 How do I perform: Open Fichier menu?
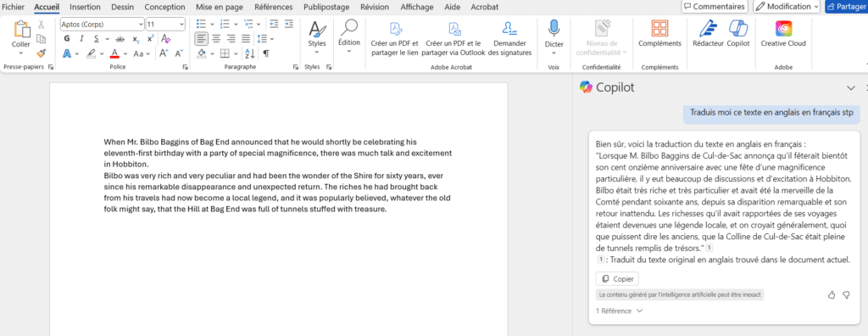14,7
